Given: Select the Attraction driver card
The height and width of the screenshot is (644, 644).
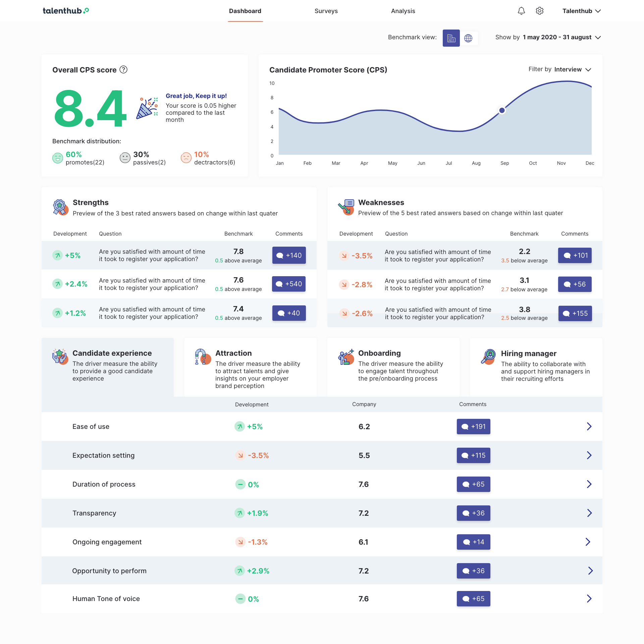Looking at the screenshot, I should [x=251, y=367].
